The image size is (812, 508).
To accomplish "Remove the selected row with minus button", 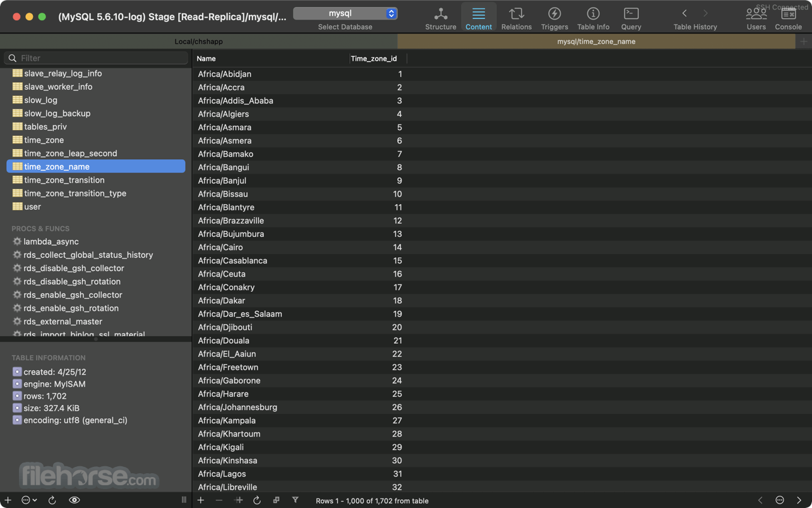I will tap(219, 500).
